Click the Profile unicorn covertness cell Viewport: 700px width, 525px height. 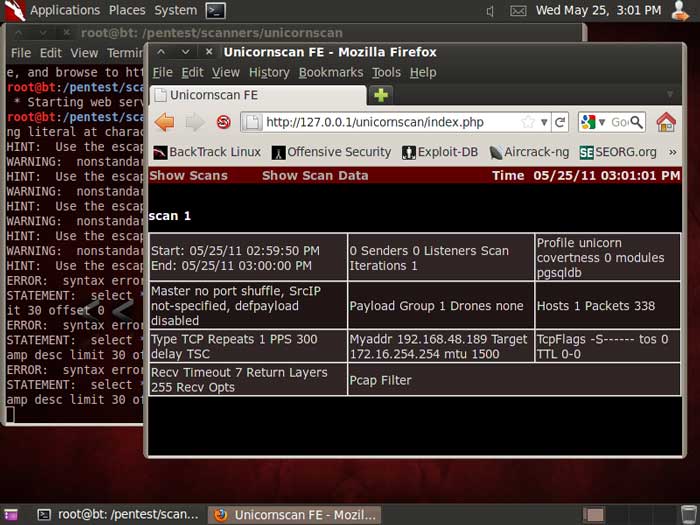click(608, 258)
